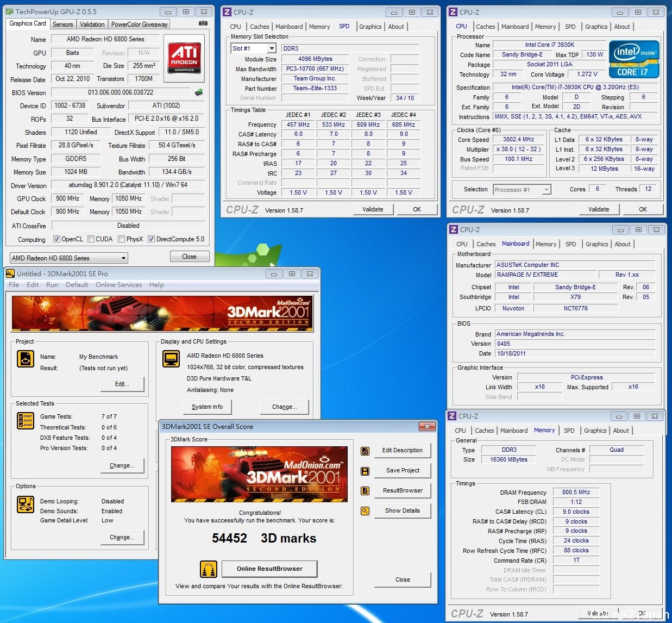Click the Selected Tests checklist icon
This screenshot has width=672, height=623.
26,420
